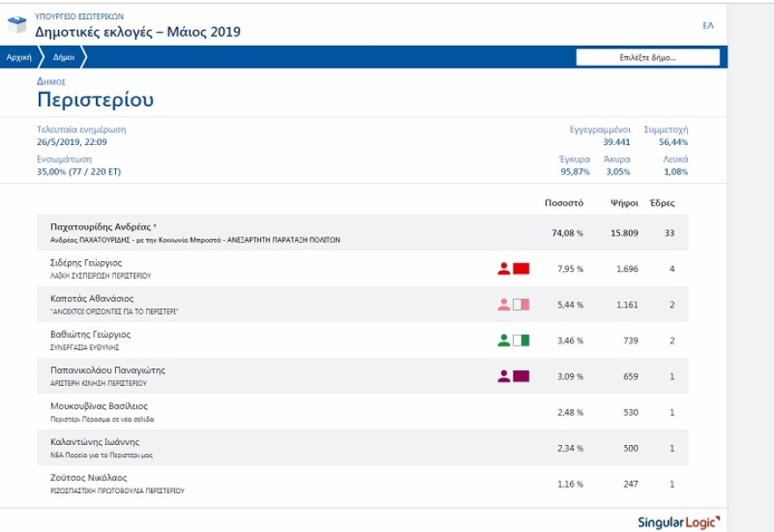Switch language using the ΕΛ link
Screen dimensions: 774x532
pyautogui.click(x=708, y=26)
